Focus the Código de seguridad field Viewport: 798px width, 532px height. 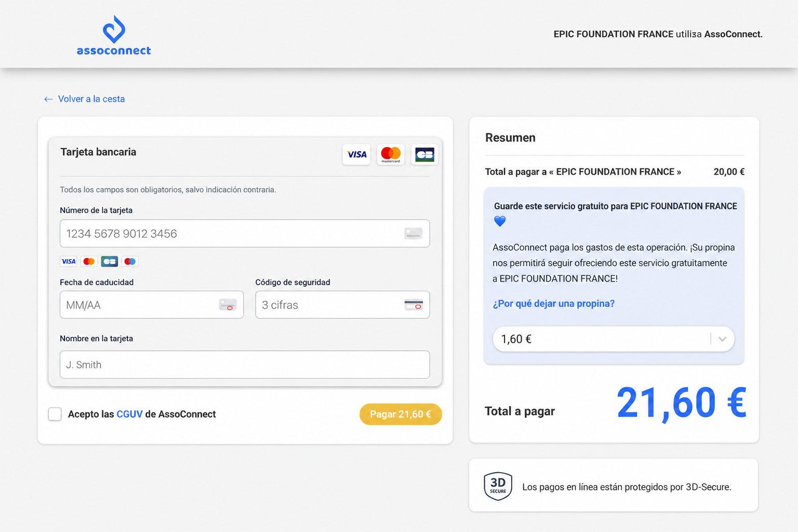point(342,305)
